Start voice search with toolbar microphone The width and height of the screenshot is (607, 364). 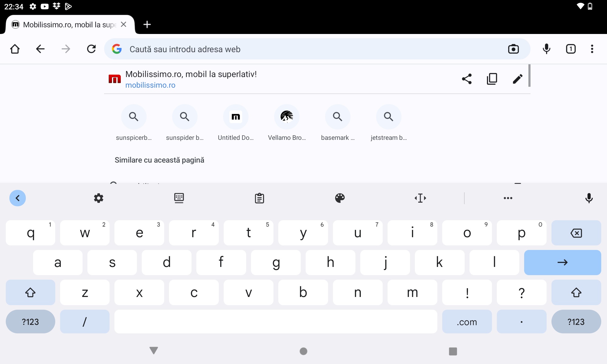tap(547, 49)
